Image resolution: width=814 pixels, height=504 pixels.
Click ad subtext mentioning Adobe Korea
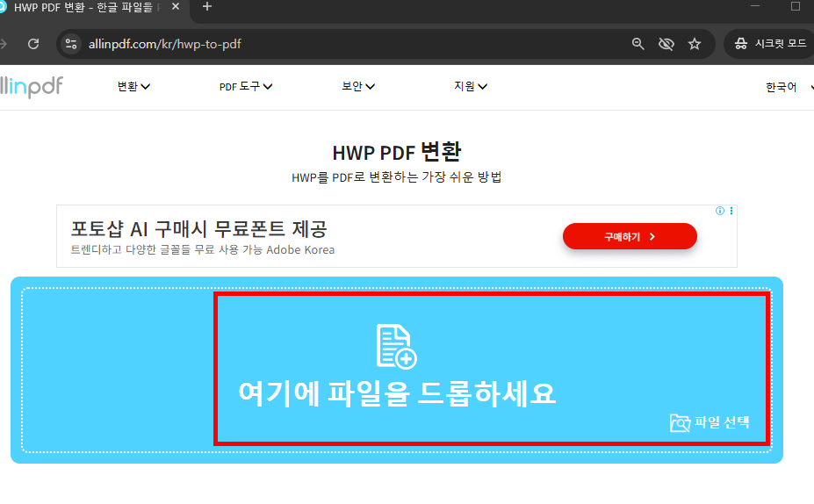point(203,250)
